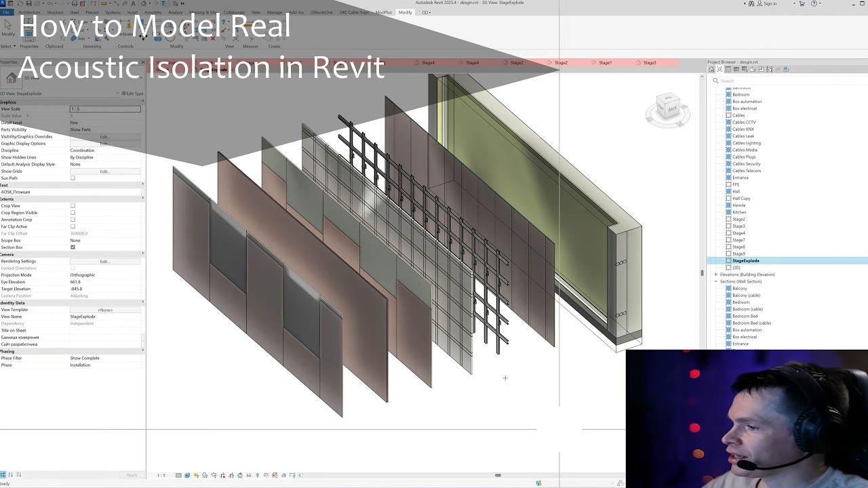This screenshot has height=488, width=868.
Task: Click the Temporary Hide/Isolate glasses icon
Action: click(x=249, y=475)
